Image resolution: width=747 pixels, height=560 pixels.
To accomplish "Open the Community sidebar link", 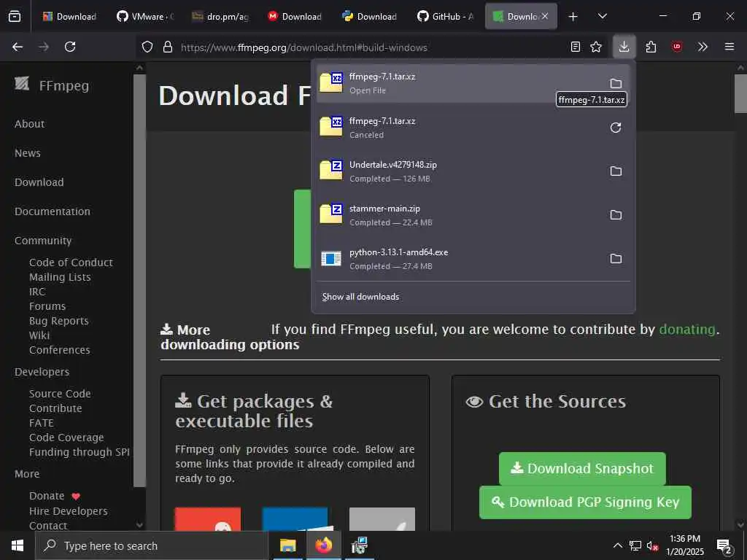I will pos(43,241).
